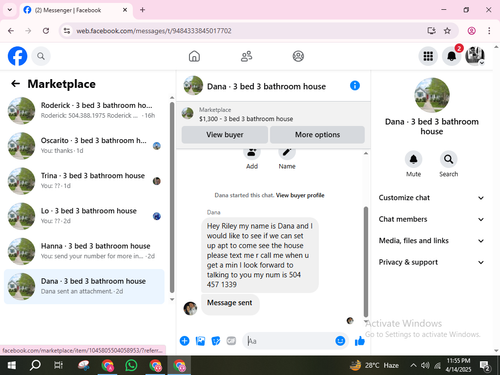The width and height of the screenshot is (500, 375).
Task: Open the Chrome tab search dropdown arrow
Action: [x=10, y=10]
